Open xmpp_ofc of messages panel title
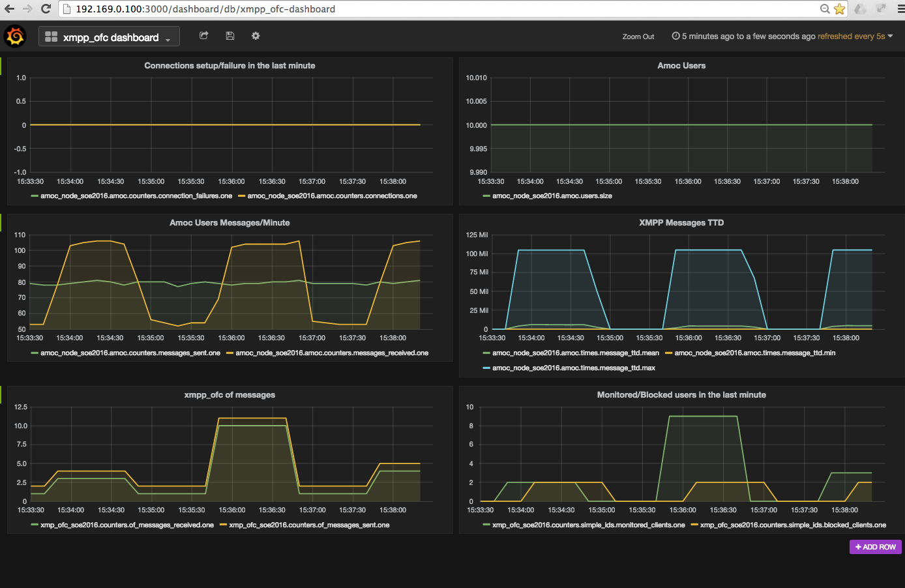905x588 pixels. click(x=230, y=395)
